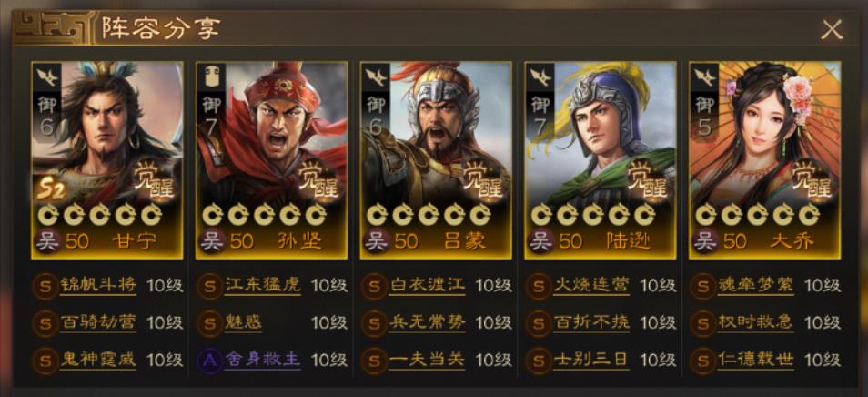
Task: Open the 仁德载世 skill link
Action: [755, 361]
